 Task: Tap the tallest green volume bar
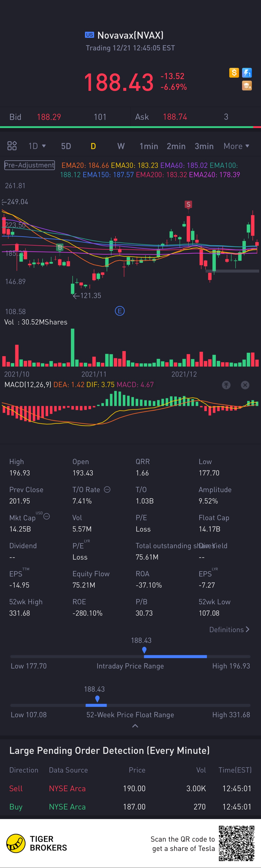(x=72, y=347)
